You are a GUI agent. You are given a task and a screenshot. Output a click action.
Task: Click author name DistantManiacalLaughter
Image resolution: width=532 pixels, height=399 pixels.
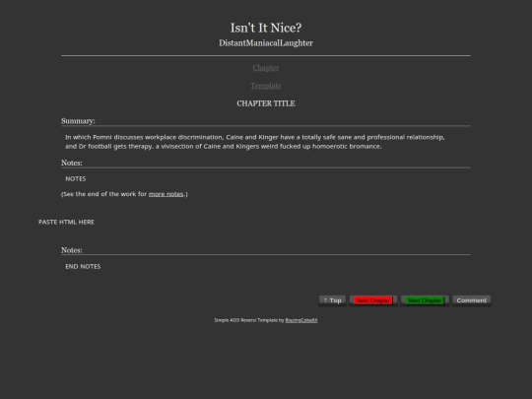click(x=266, y=43)
